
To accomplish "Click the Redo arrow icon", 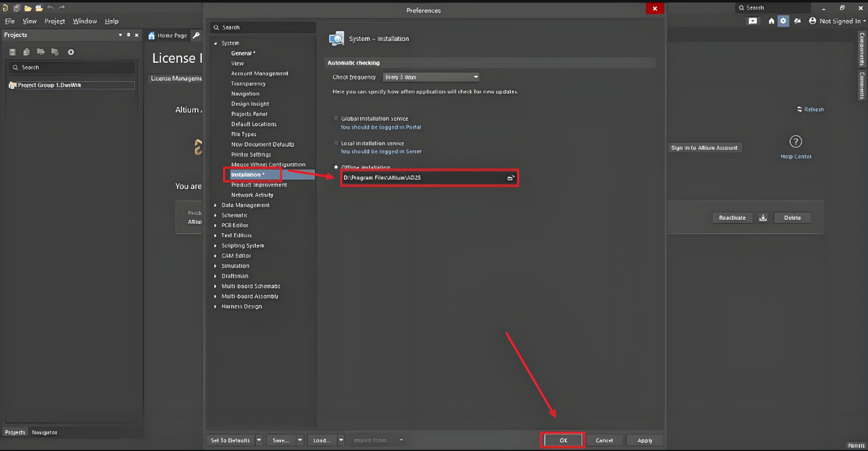I will tap(62, 7).
